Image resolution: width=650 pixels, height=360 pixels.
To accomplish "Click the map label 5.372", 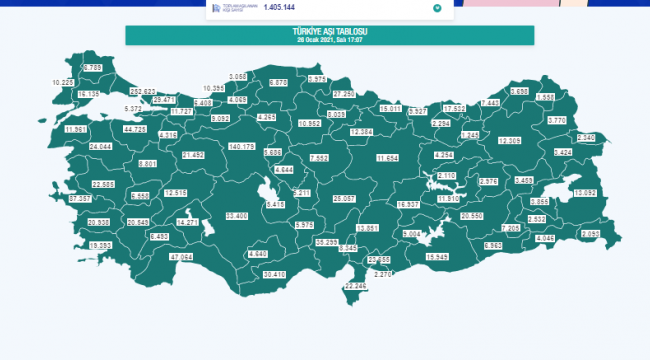I will (x=133, y=109).
